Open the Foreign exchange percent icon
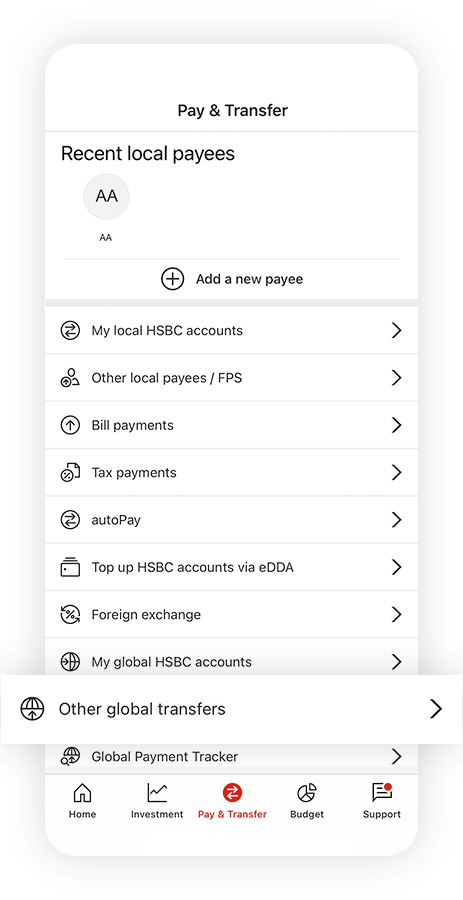Image resolution: width=463 pixels, height=900 pixels. 70,614
